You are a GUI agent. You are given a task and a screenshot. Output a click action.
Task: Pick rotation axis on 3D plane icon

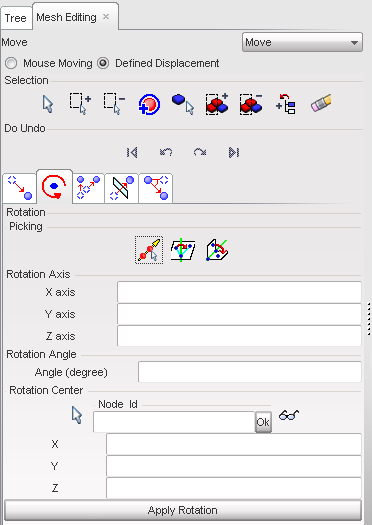(217, 250)
